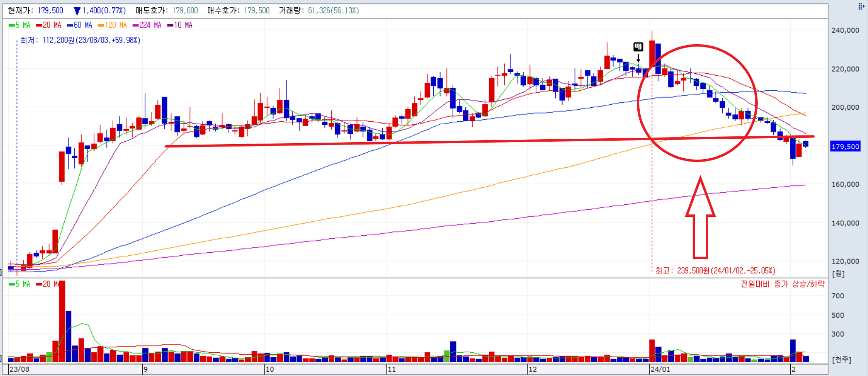Click the 12 month date axis label

tap(533, 369)
